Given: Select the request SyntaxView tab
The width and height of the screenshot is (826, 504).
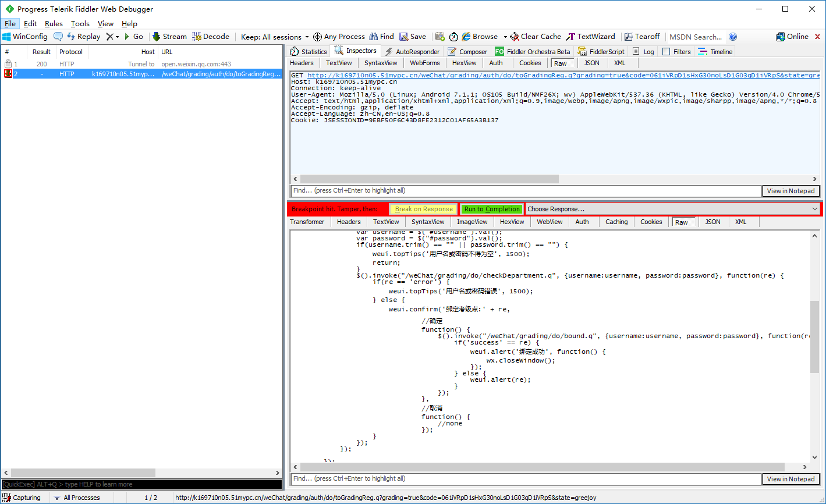Looking at the screenshot, I should pos(381,63).
